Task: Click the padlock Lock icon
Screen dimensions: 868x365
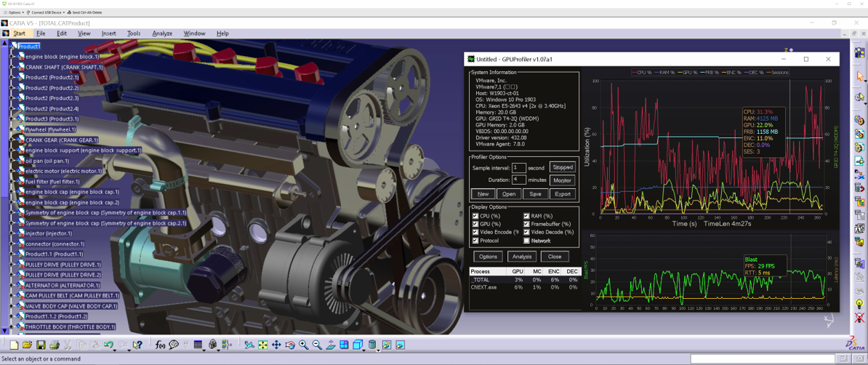Action: tap(212, 345)
